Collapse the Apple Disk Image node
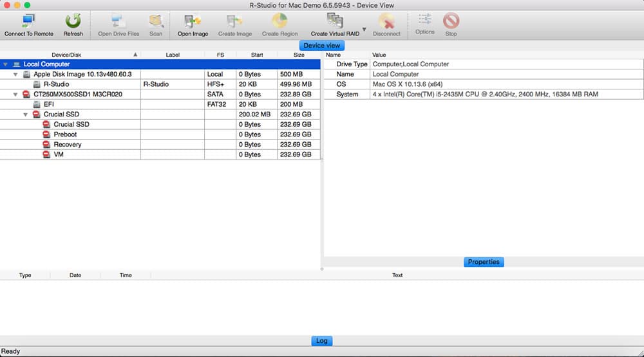 point(15,74)
